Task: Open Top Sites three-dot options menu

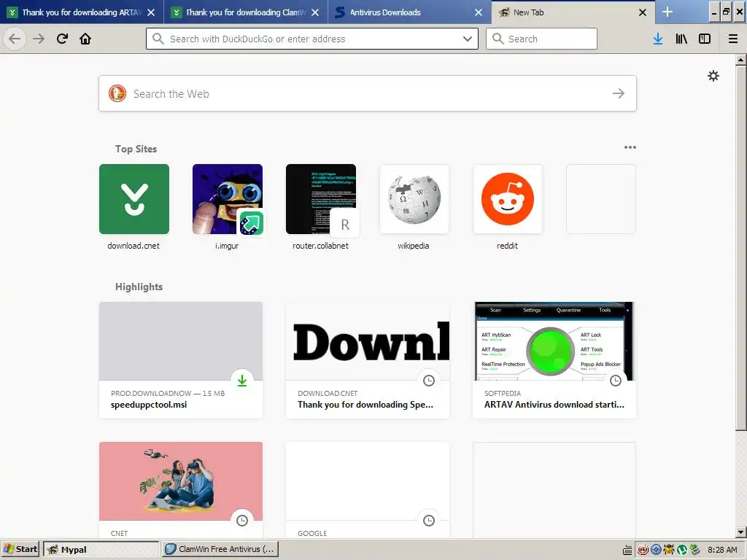Action: pos(630,147)
